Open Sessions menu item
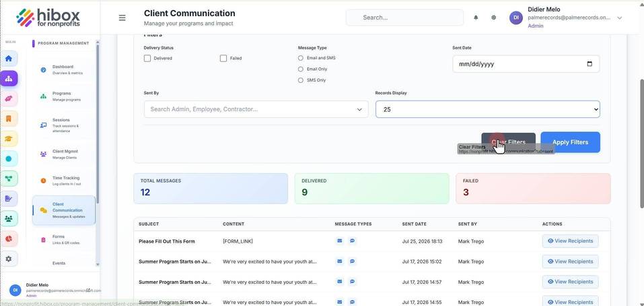 pyautogui.click(x=64, y=125)
